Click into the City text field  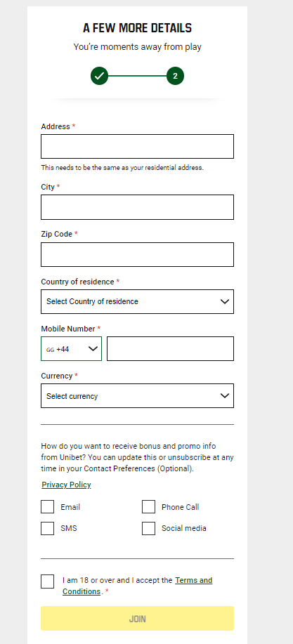(x=137, y=207)
